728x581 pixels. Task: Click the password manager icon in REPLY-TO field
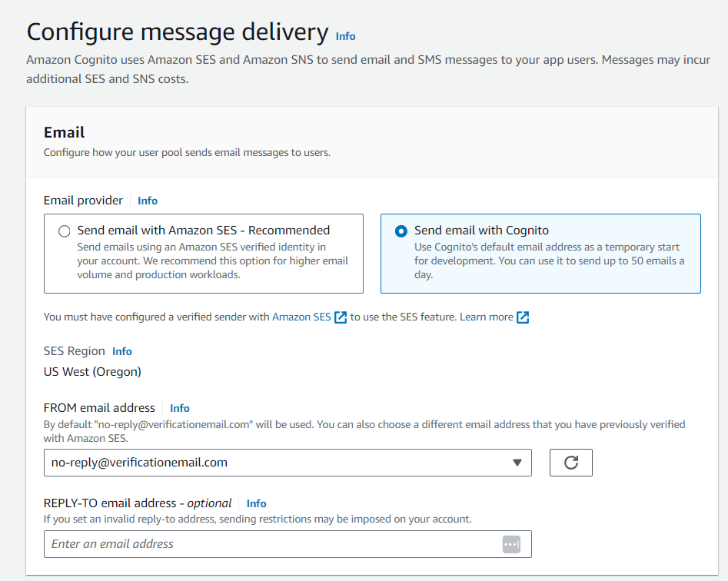coord(511,544)
